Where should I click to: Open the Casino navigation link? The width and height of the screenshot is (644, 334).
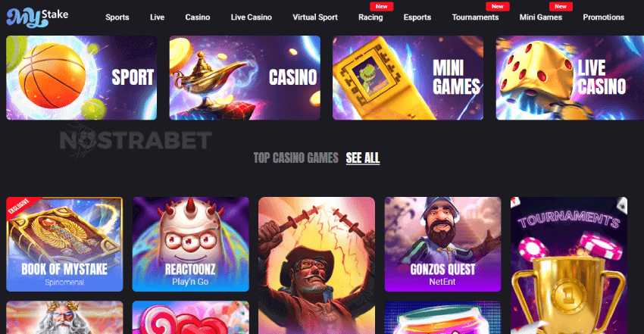(x=198, y=17)
